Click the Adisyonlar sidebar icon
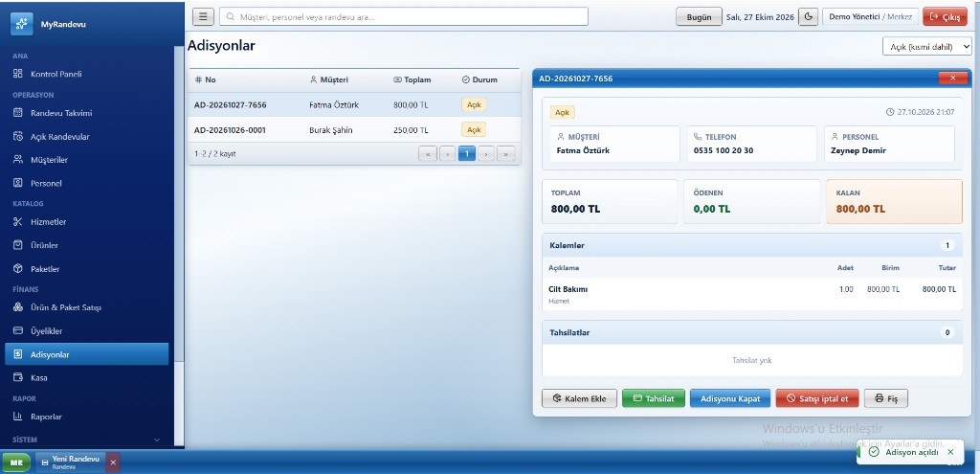Viewport: 980px width, 474px height. [18, 354]
